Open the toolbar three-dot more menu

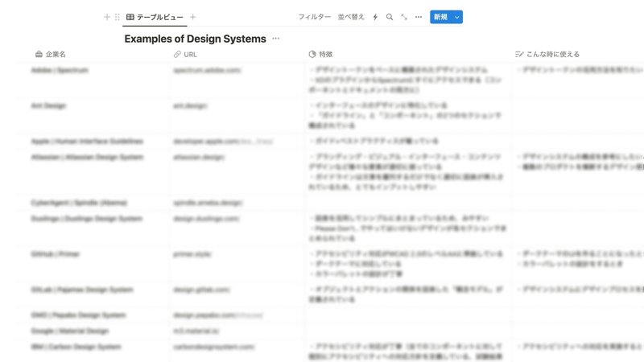pos(418,17)
